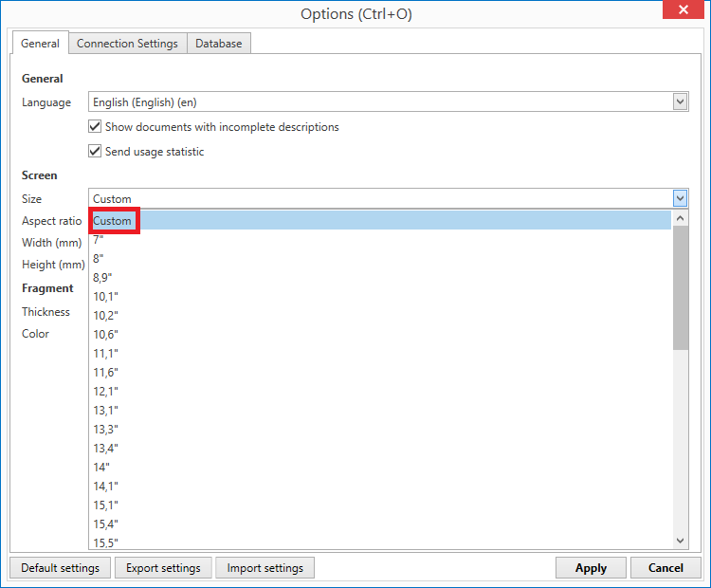Close the Options window

tap(684, 9)
